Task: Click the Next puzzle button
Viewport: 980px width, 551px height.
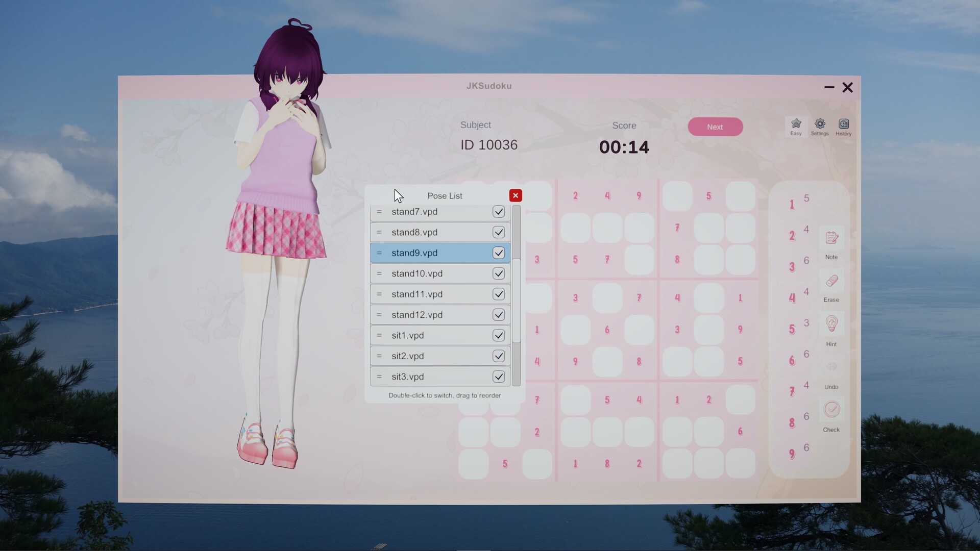Action: pos(715,127)
